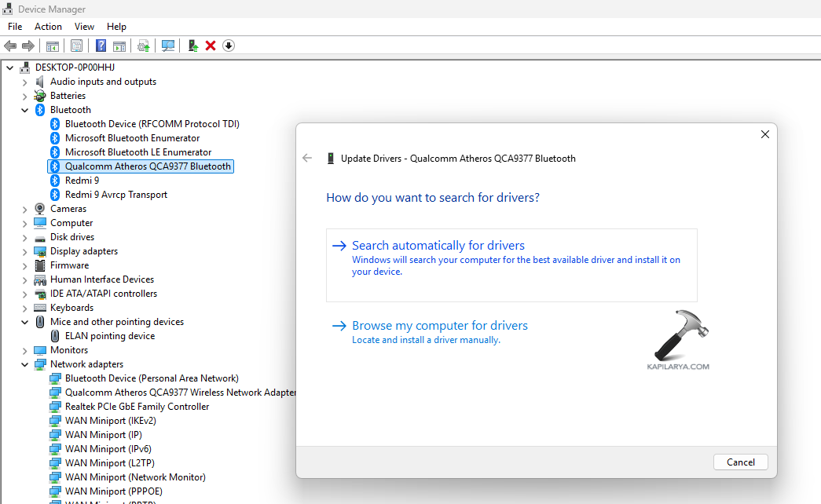
Task: Expand the Monitors category
Action: tap(24, 351)
